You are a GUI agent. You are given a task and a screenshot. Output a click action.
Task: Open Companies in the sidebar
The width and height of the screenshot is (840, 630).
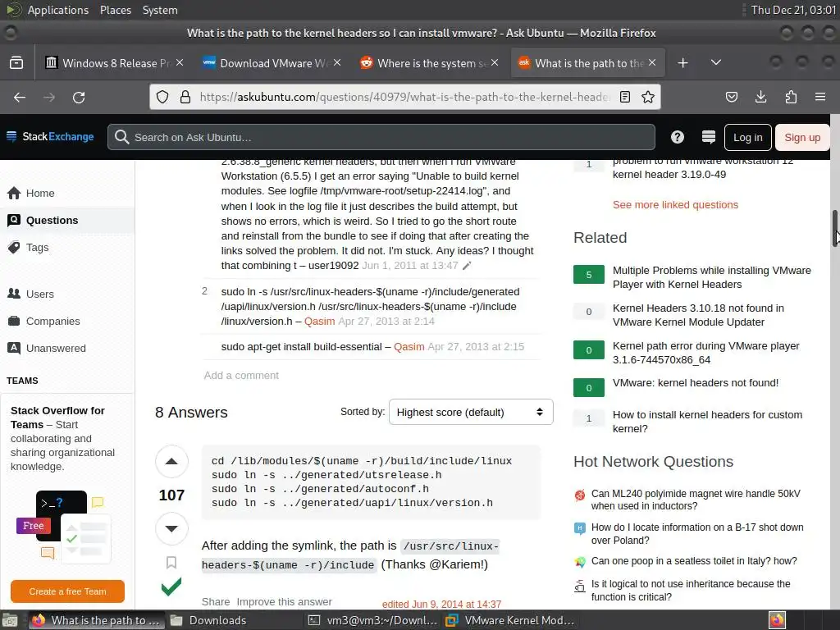point(52,321)
